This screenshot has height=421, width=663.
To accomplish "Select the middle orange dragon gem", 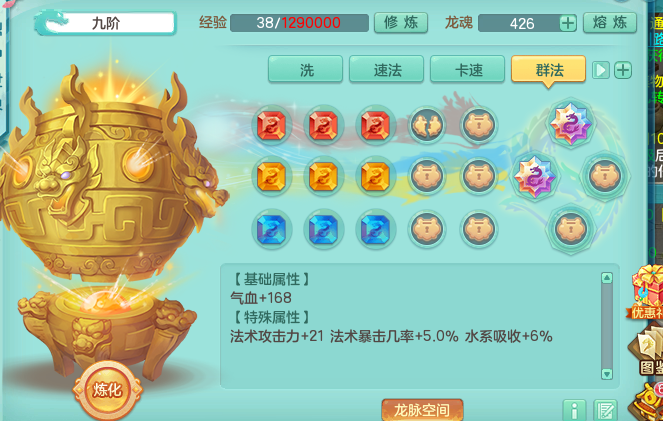I will point(323,177).
